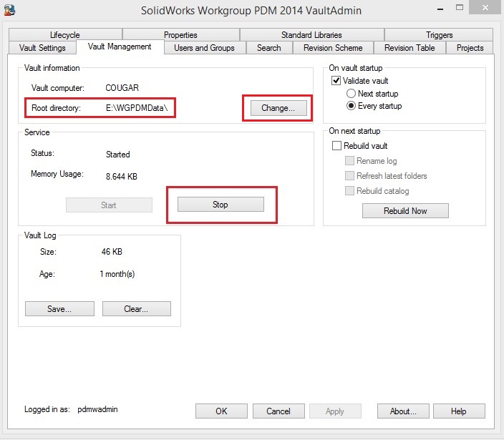
Task: Confirm the dialog with OK
Action: [x=221, y=411]
